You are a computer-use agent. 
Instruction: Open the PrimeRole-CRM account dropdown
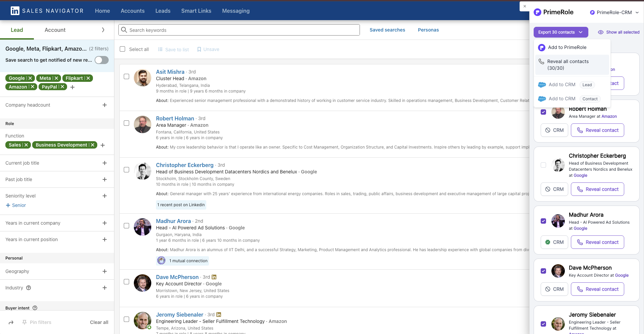pos(614,12)
